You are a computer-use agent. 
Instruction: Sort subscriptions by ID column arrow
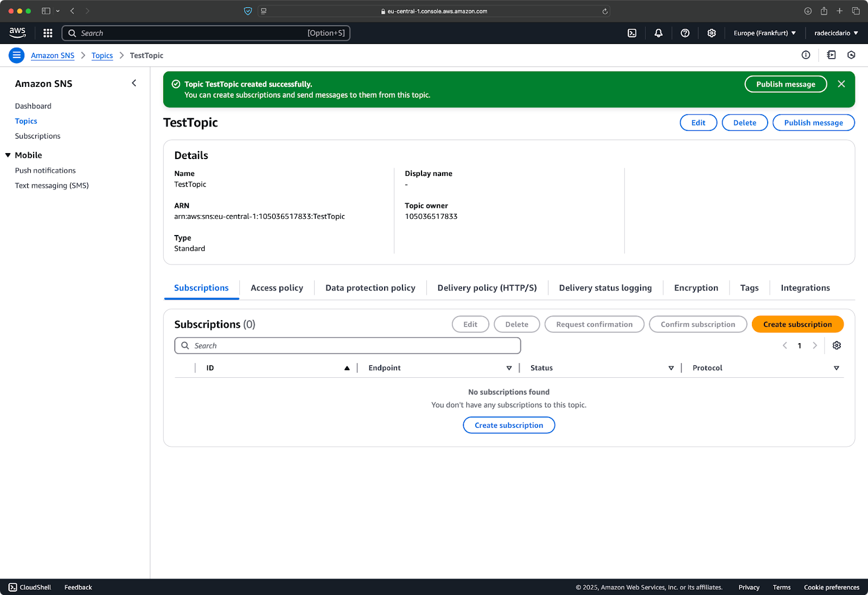[x=347, y=368]
